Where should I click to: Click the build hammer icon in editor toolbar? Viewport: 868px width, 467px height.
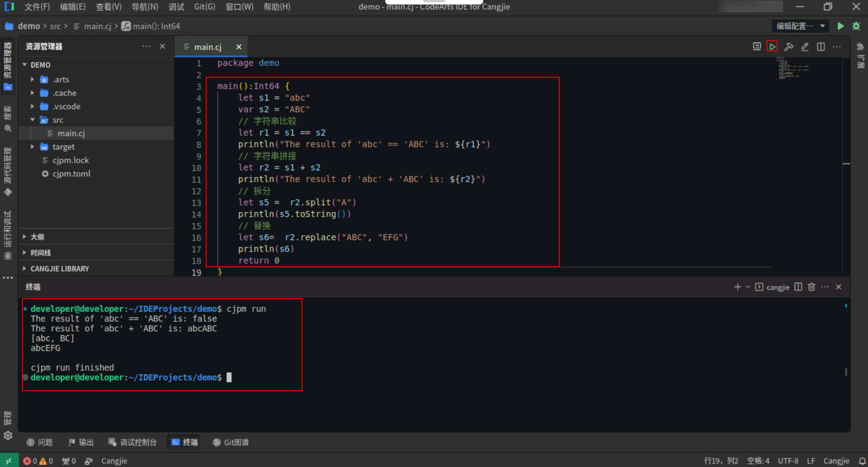click(x=789, y=47)
